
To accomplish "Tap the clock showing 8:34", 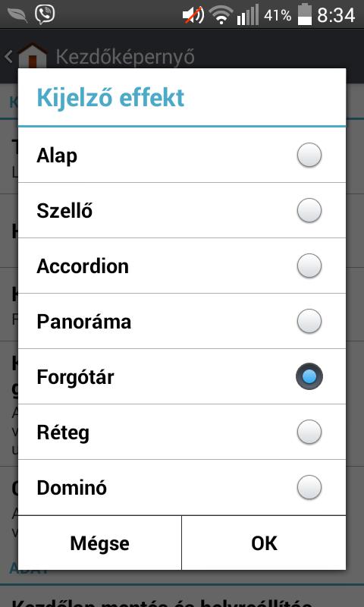I will coord(336,15).
